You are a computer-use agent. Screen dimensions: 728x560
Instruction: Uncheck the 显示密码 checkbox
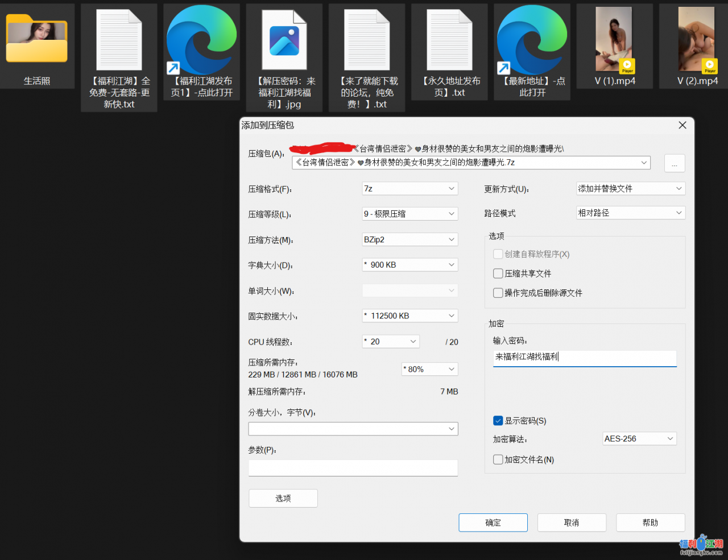(x=498, y=421)
